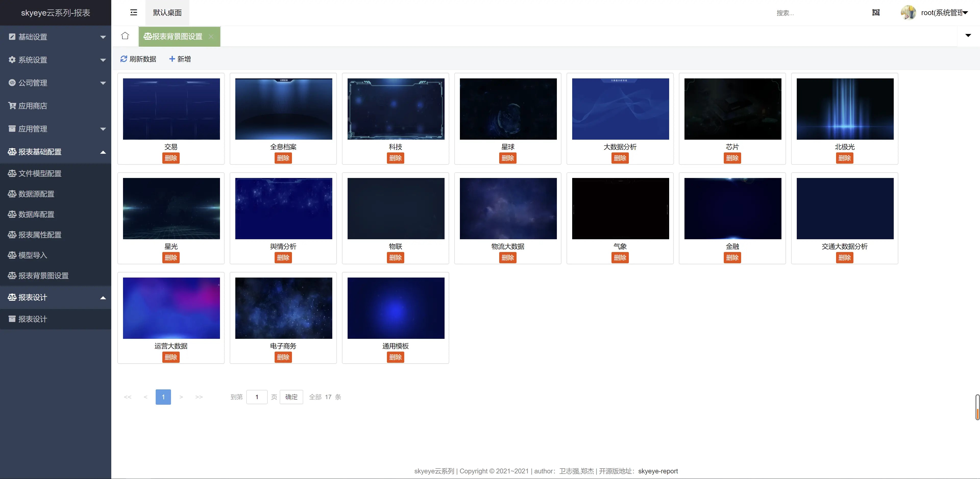
Task: Delete the 芯片 background
Action: 732,158
